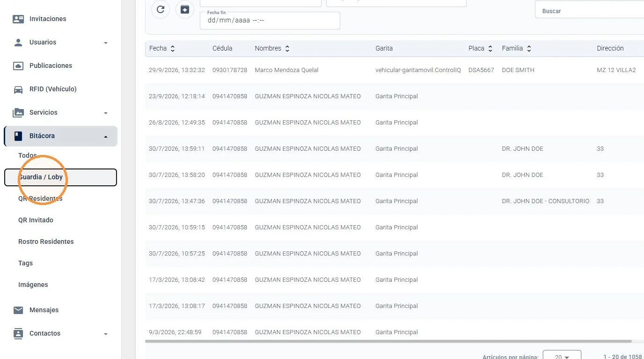Viewport: 644px width, 359px height.
Task: Click DR. JOHN DOE - CONSULTORIO cell
Action: tap(545, 201)
